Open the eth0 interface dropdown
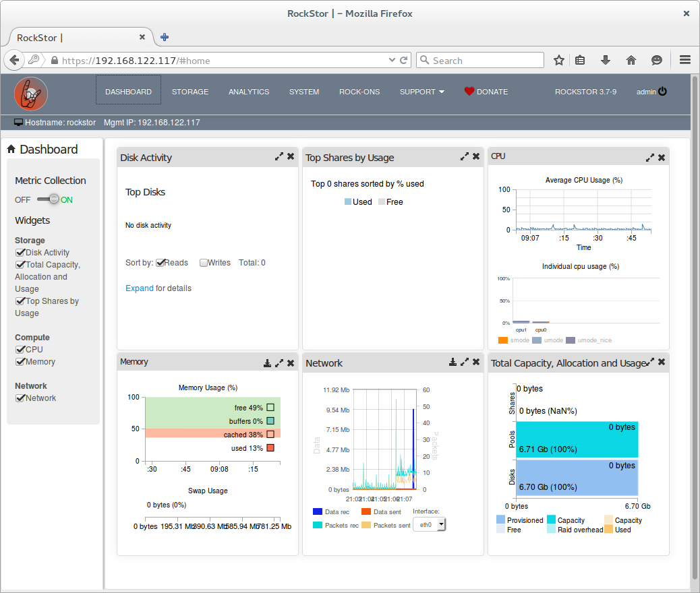Image resolution: width=700 pixels, height=593 pixels. point(430,525)
